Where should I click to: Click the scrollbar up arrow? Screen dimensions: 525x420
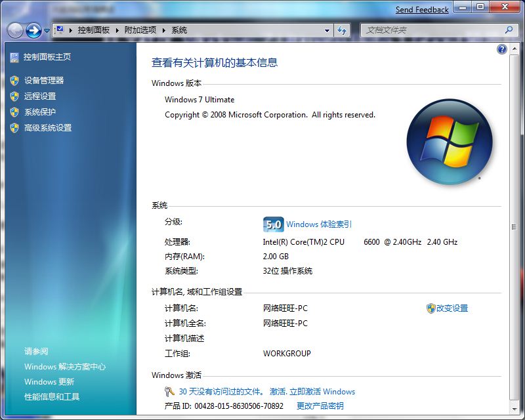(x=514, y=49)
